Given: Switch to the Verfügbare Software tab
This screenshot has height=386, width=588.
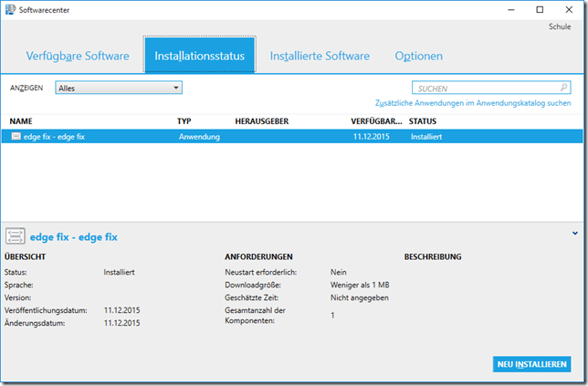Looking at the screenshot, I should pos(78,57).
